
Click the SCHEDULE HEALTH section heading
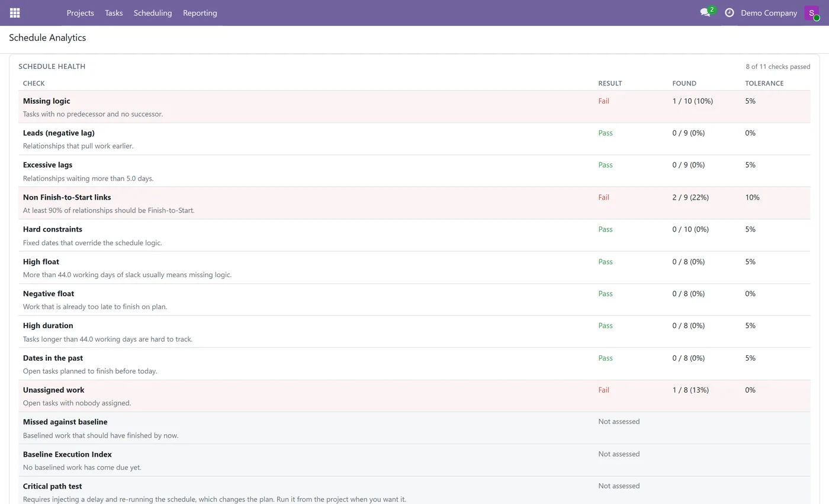(x=52, y=67)
